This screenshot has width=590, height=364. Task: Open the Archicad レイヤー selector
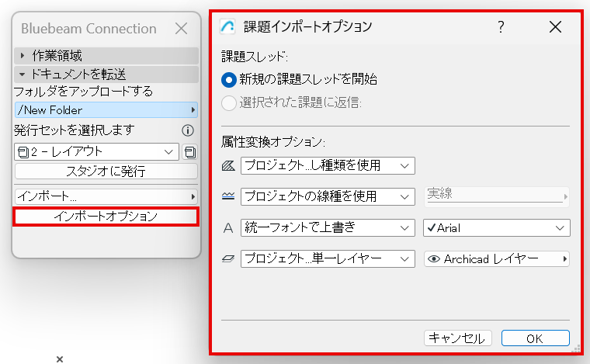click(497, 259)
